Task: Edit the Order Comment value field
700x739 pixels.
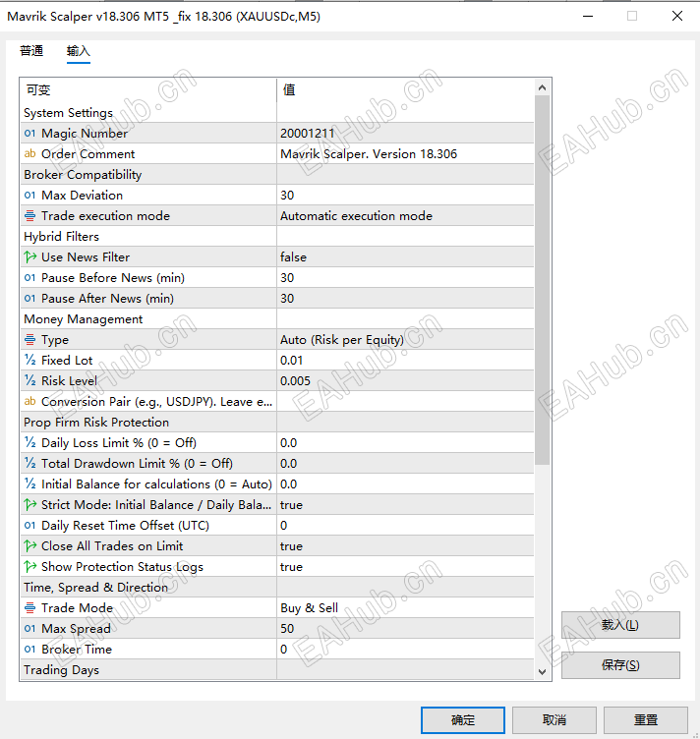Action: point(405,153)
